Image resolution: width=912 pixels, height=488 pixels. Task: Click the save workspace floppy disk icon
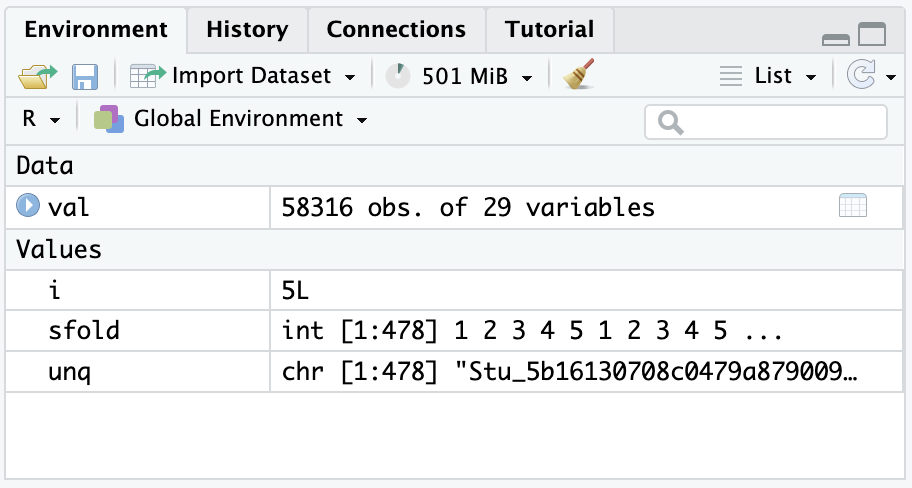pyautogui.click(x=84, y=76)
